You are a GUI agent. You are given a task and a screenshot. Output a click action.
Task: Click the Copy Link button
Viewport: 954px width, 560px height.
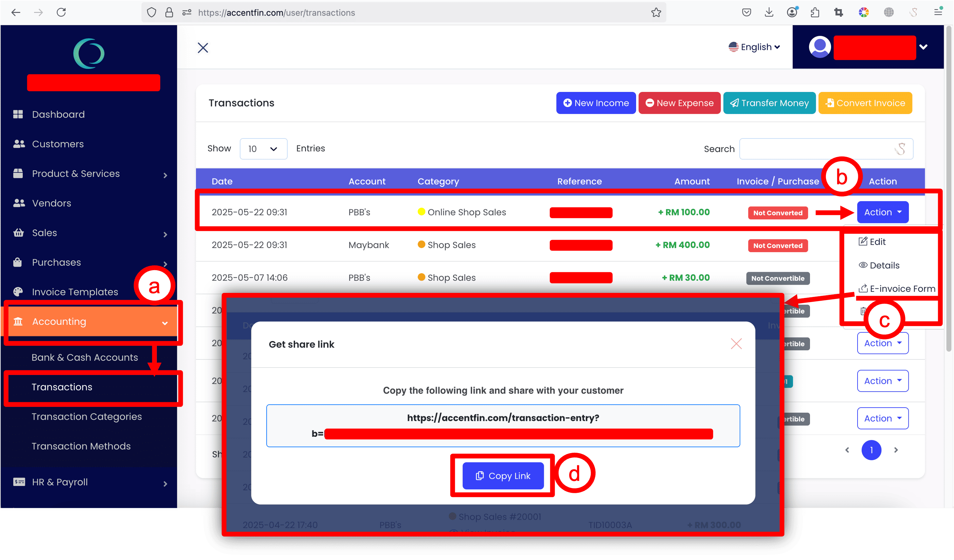click(503, 475)
